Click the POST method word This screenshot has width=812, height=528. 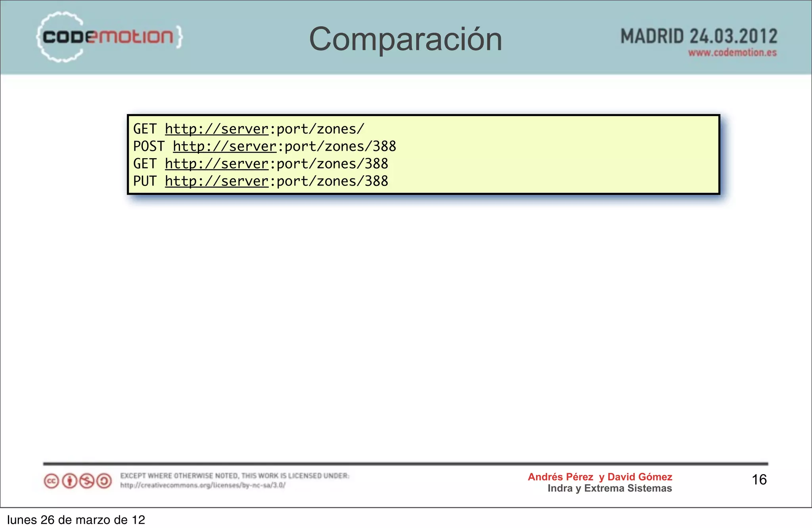pyautogui.click(x=149, y=146)
